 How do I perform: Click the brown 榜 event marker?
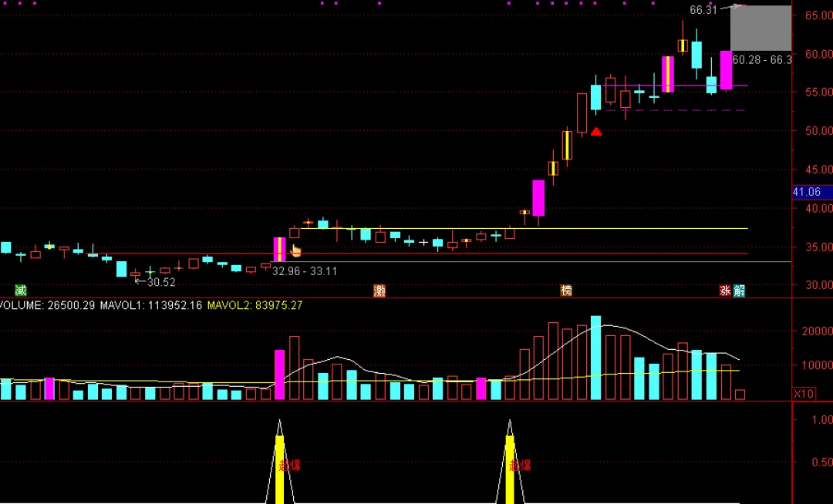pos(566,291)
